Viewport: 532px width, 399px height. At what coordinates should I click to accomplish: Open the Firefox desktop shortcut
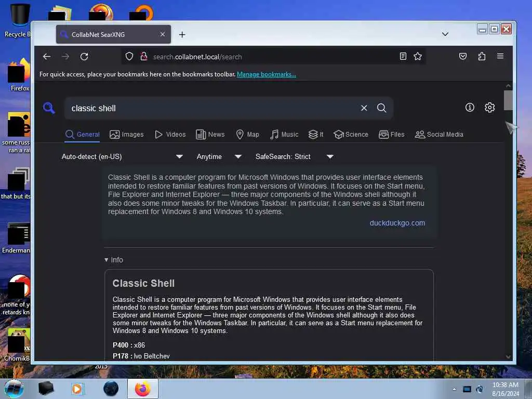(x=18, y=75)
